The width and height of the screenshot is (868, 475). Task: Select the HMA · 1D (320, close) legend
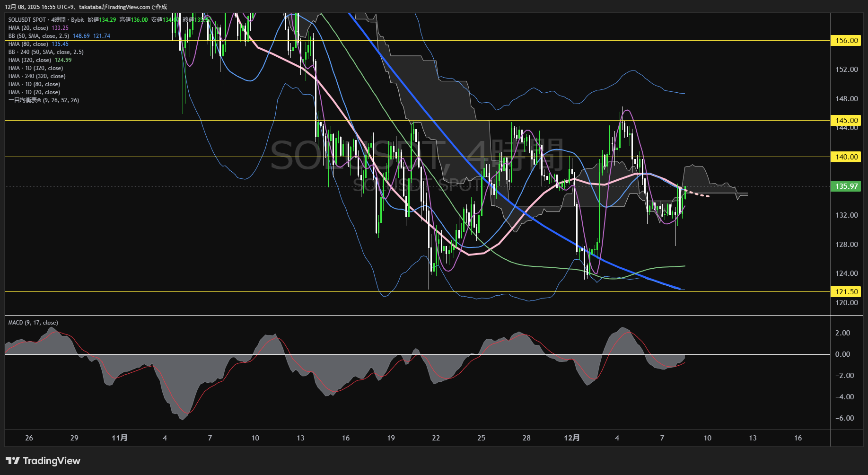coord(35,68)
